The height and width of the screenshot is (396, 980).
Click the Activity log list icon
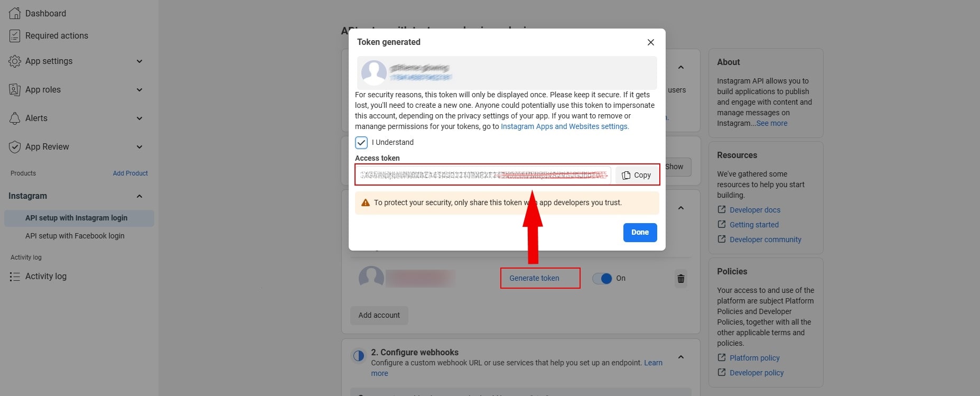pos(15,276)
